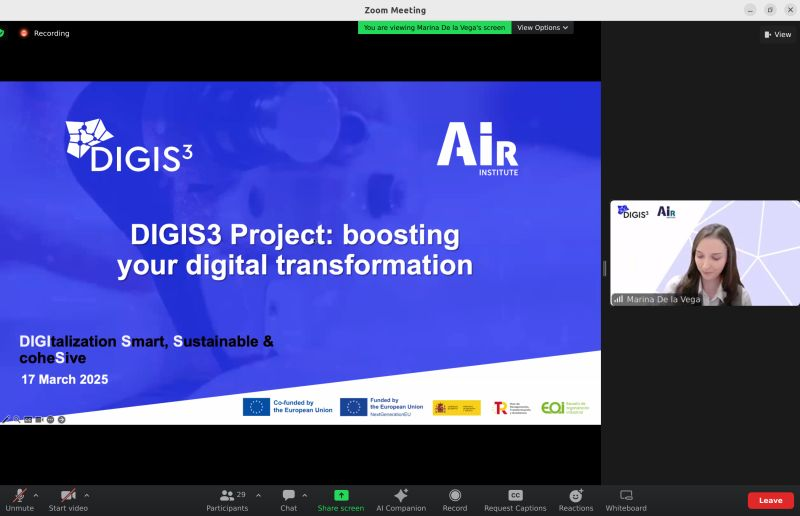Viewport: 800px width, 516px height.
Task: Leave the meeting
Action: [770, 500]
